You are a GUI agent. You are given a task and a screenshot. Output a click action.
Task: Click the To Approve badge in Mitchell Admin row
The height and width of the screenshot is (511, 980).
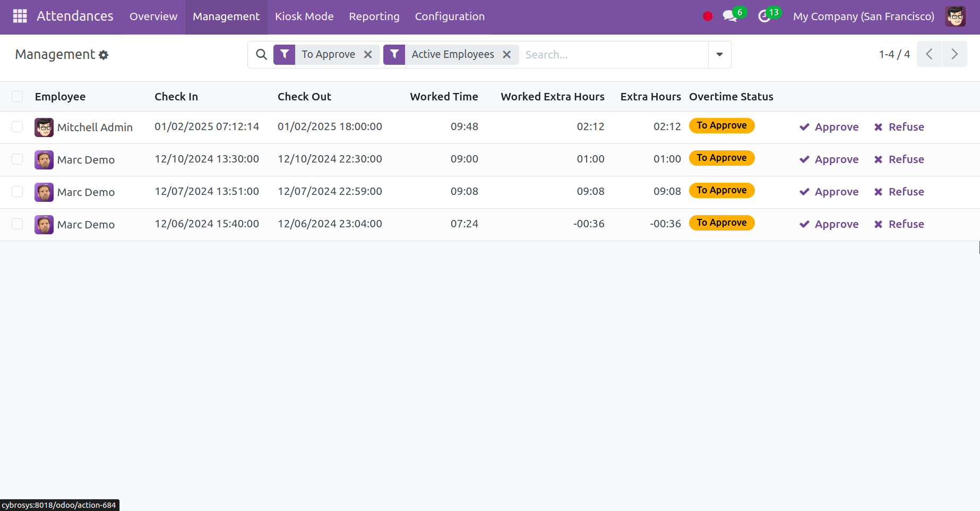(721, 125)
